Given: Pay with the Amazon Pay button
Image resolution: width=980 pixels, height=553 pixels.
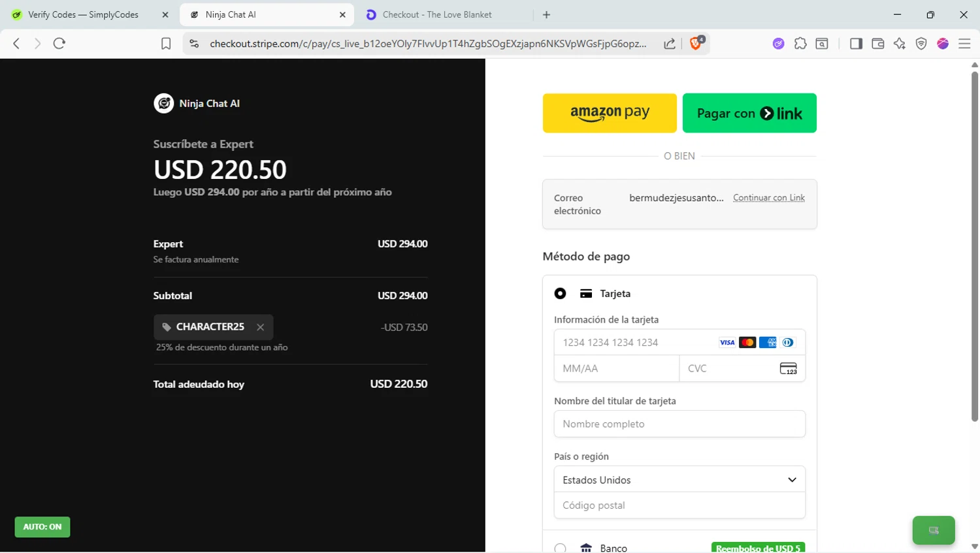Looking at the screenshot, I should pos(610,113).
